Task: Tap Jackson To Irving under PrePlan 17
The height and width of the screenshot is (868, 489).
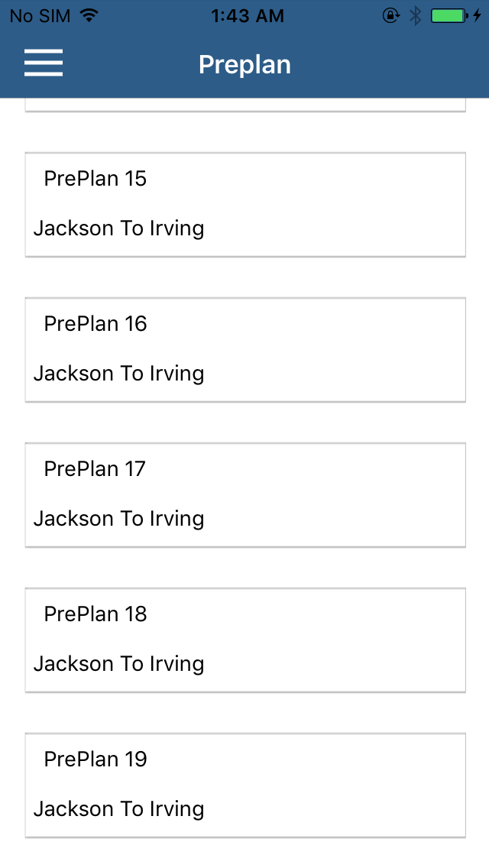Action: tap(119, 519)
